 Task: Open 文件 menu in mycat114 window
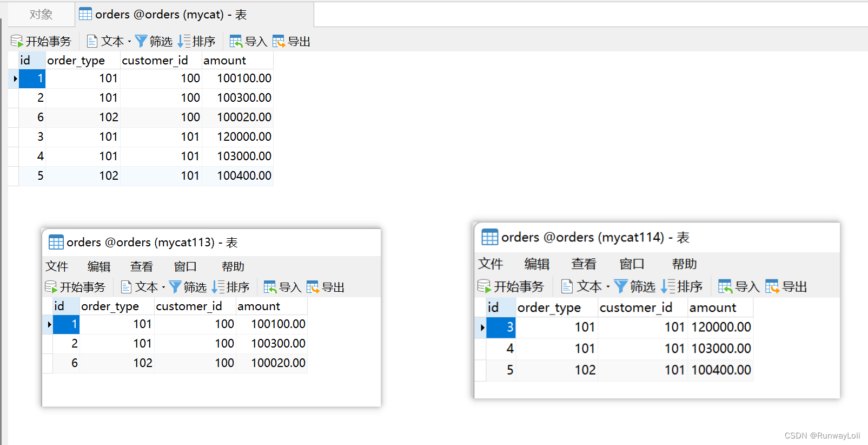[491, 264]
